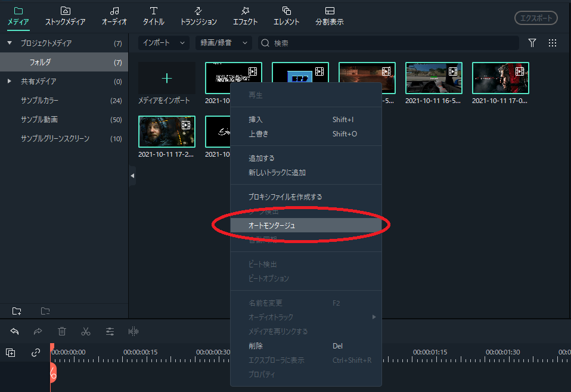Select the 2021-10-11 17-2... thumbnail

point(167,132)
